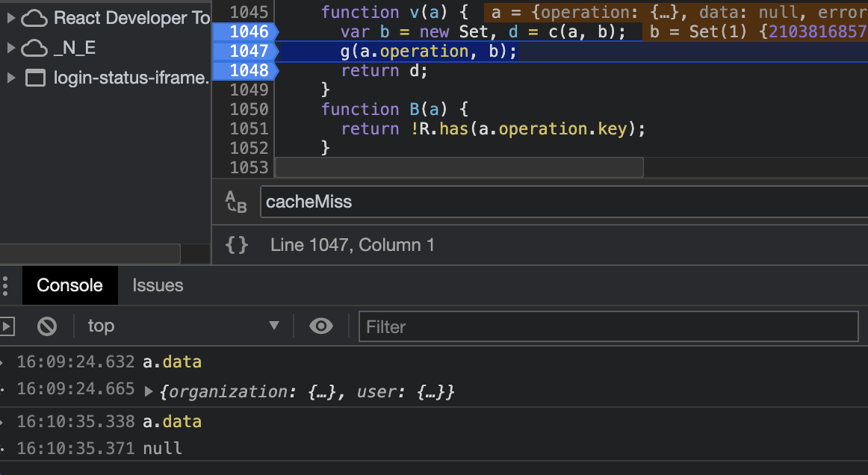Select the Console tab

69,285
